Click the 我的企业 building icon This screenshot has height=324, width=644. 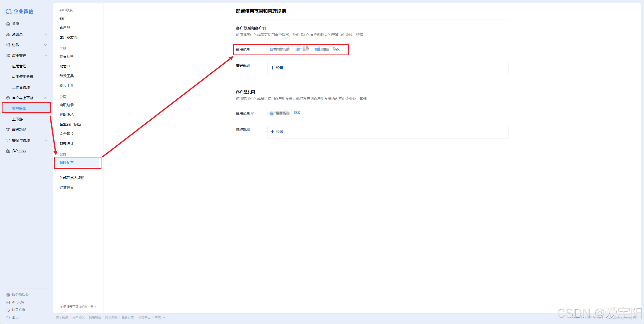(8, 151)
